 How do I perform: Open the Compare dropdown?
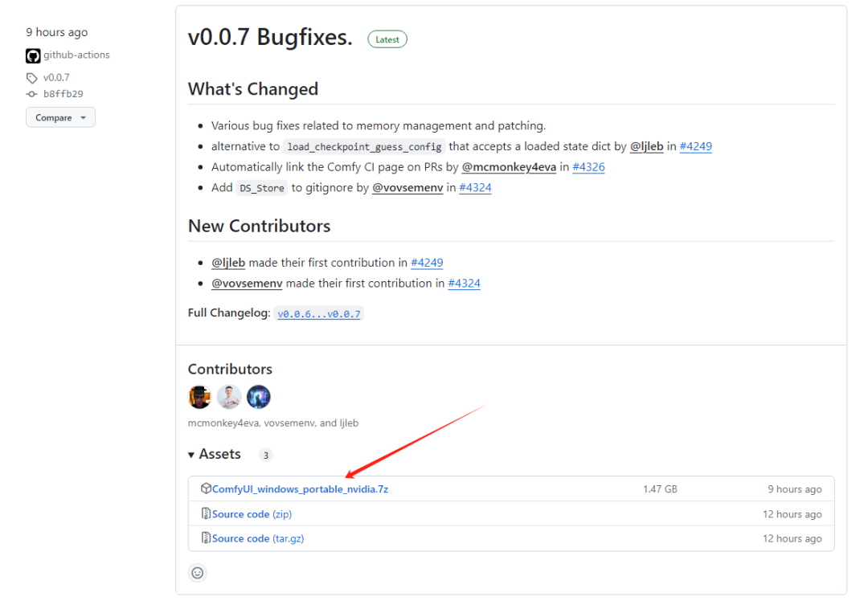click(x=60, y=117)
